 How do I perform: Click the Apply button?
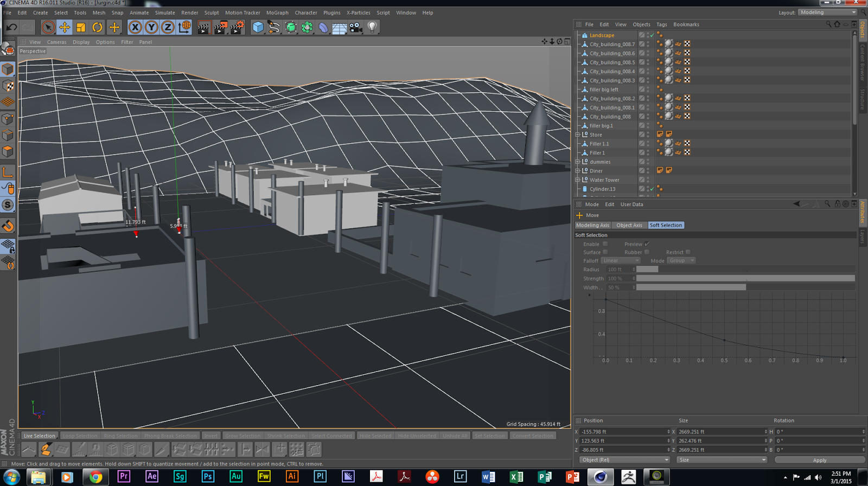coord(819,460)
